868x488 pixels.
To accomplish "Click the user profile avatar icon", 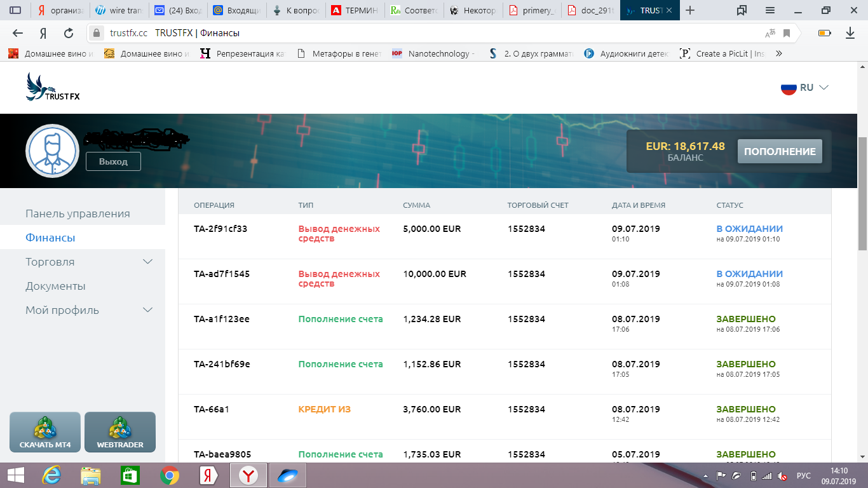I will [52, 151].
